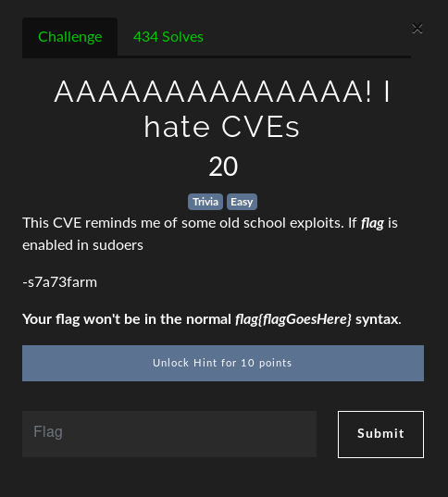The image size is (448, 497).
Task: Unlock Hint for 10 points
Action: 223,363
